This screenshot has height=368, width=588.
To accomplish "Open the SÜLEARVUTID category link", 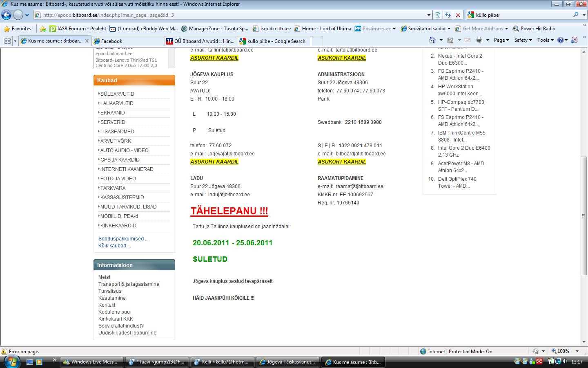I will pyautogui.click(x=117, y=94).
